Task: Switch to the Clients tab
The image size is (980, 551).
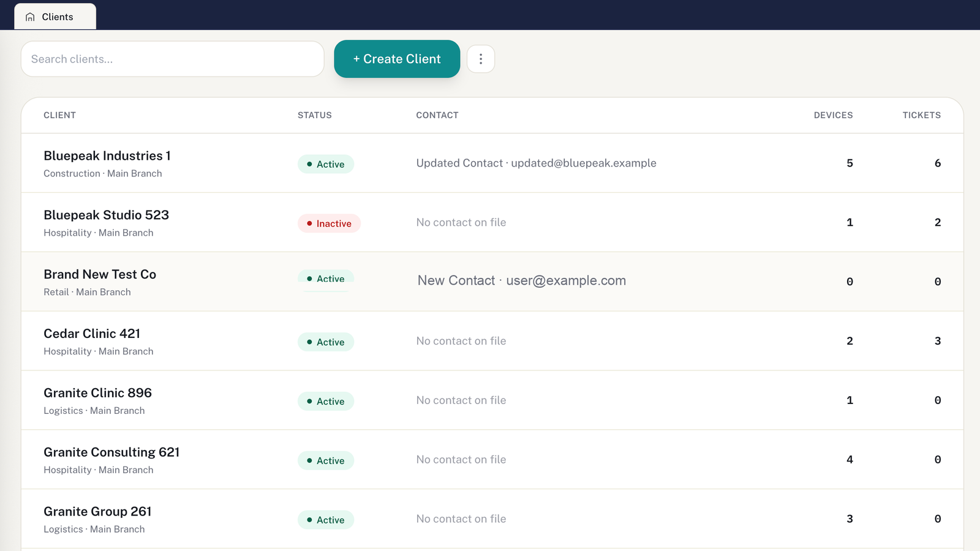Action: (x=55, y=17)
